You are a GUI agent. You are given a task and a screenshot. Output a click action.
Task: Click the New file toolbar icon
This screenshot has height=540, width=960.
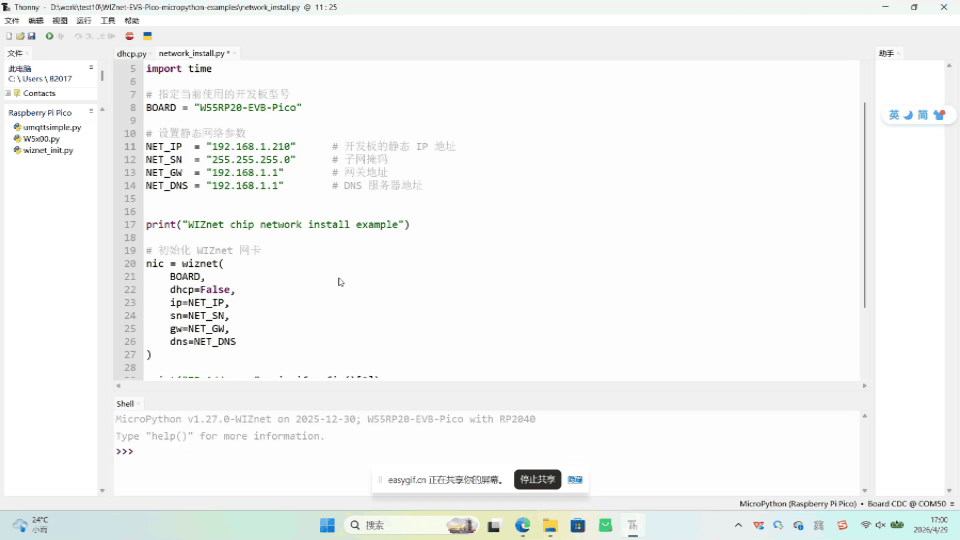pyautogui.click(x=9, y=36)
